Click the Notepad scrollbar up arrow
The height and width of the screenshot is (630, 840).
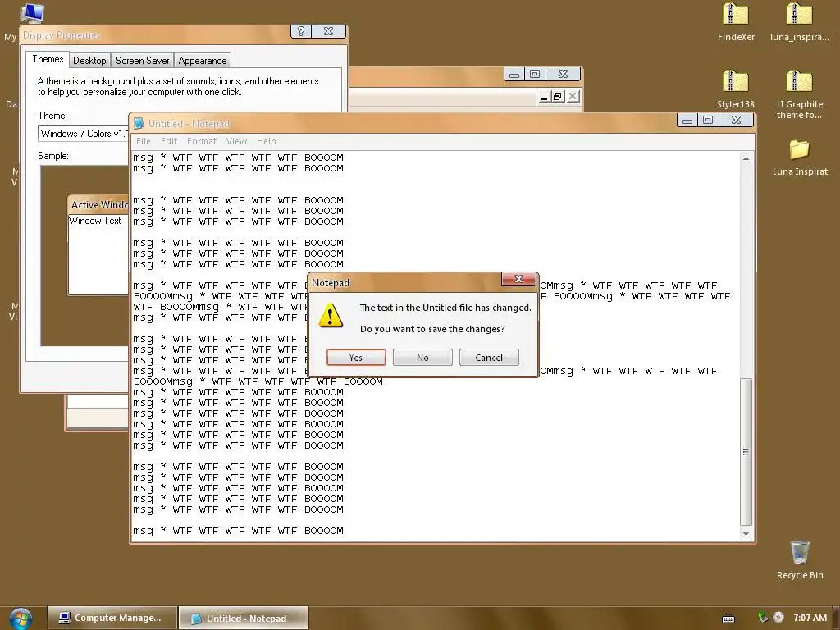tap(746, 158)
